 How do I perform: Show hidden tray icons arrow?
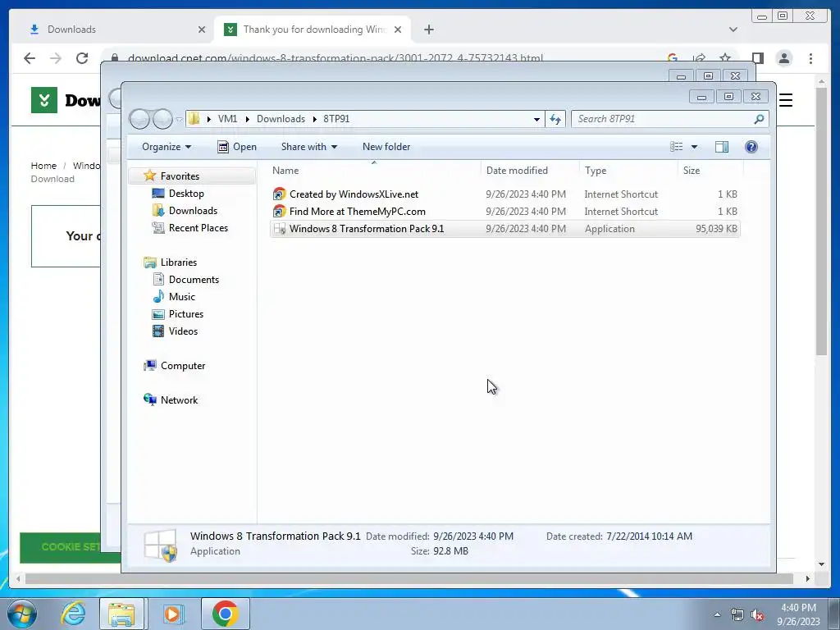[x=717, y=615]
